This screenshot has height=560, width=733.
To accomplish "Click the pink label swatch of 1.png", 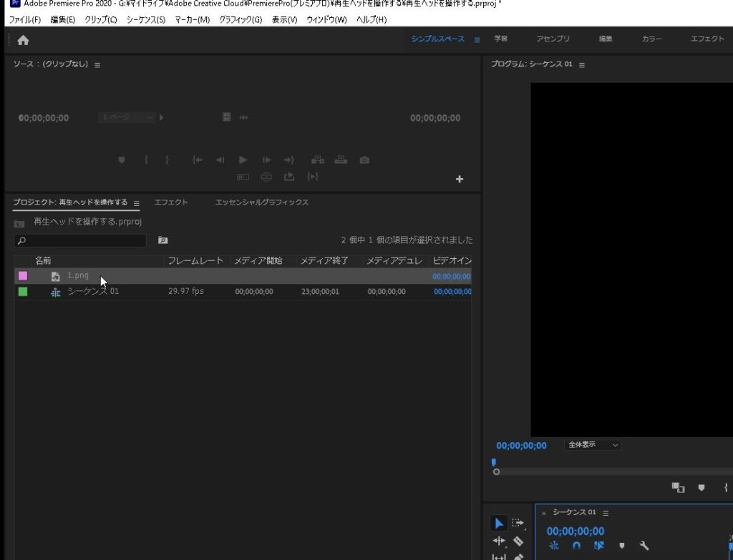I will 23,275.
